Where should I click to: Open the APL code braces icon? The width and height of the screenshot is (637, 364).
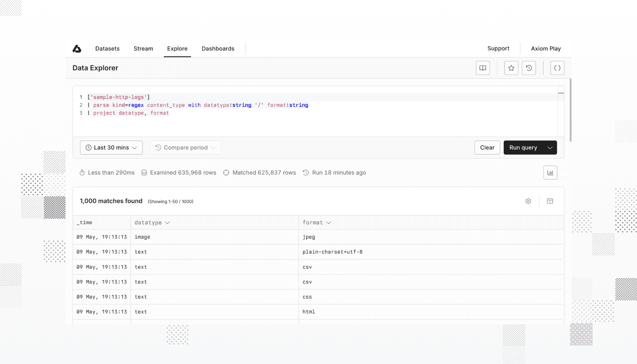[x=557, y=67]
